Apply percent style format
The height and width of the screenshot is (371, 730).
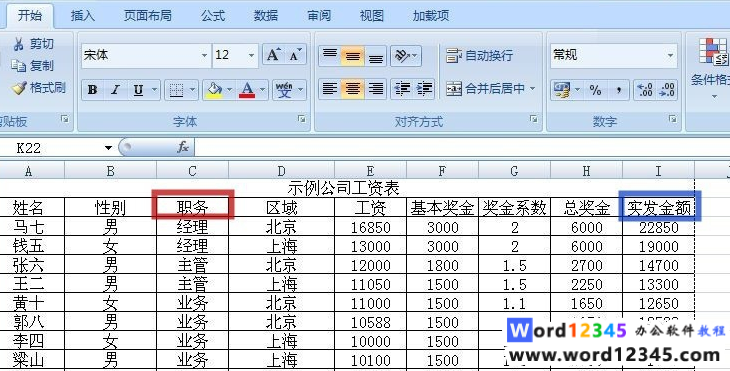pos(595,90)
